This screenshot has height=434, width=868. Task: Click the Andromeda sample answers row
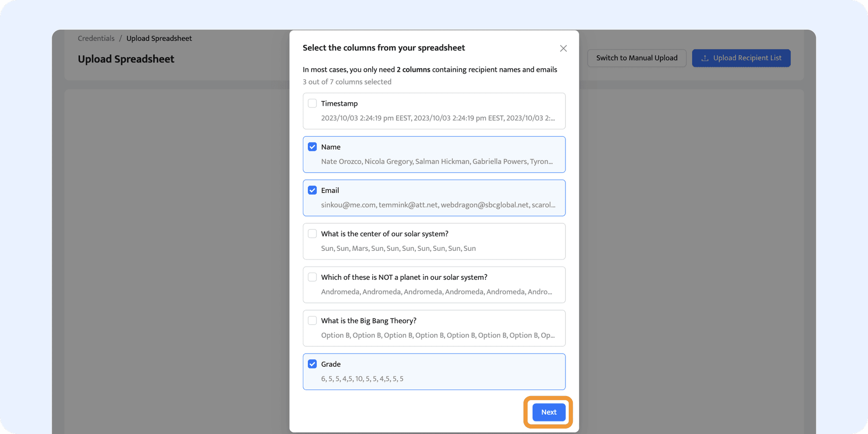click(x=436, y=292)
